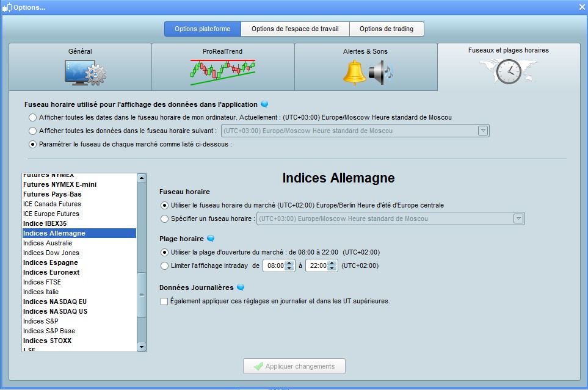
Task: Switch to 'Options plateforme' tab
Action: [x=203, y=29]
